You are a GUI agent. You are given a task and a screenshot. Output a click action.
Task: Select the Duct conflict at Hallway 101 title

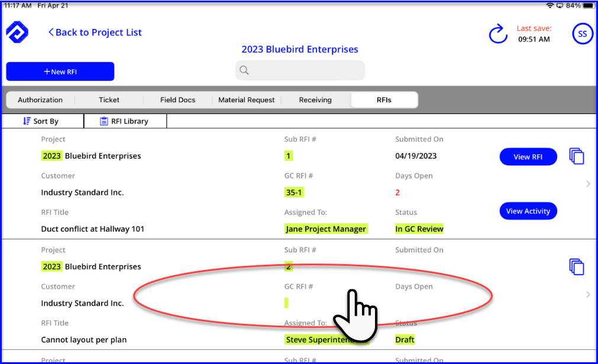tap(93, 229)
